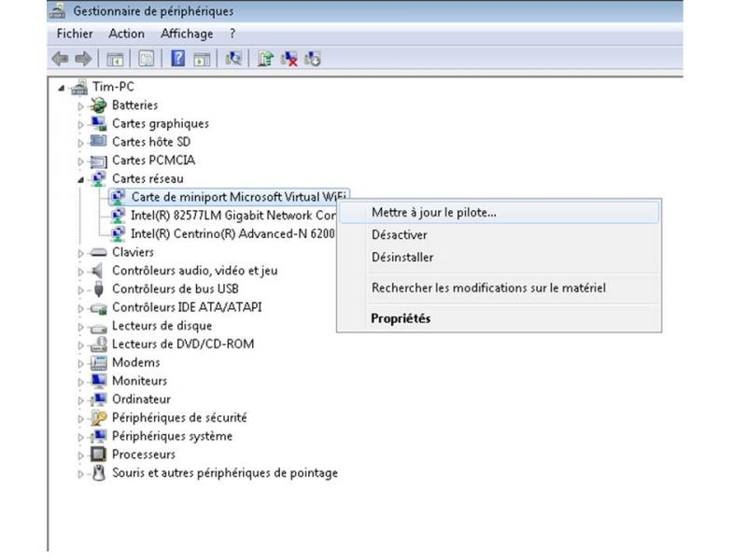This screenshot has height=560, width=747.
Task: Click the Properties sheet toolbar icon
Action: click(147, 59)
